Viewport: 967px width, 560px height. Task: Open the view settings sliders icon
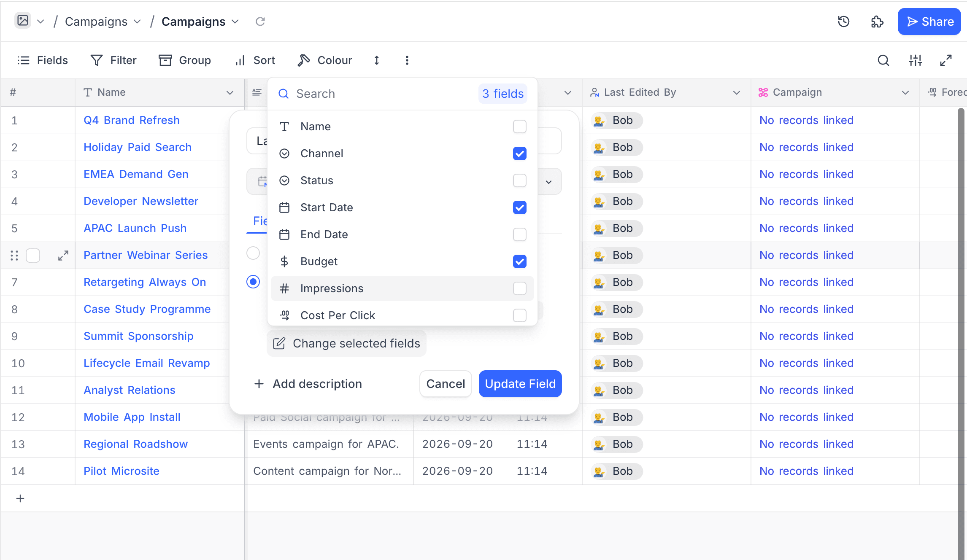[915, 60]
